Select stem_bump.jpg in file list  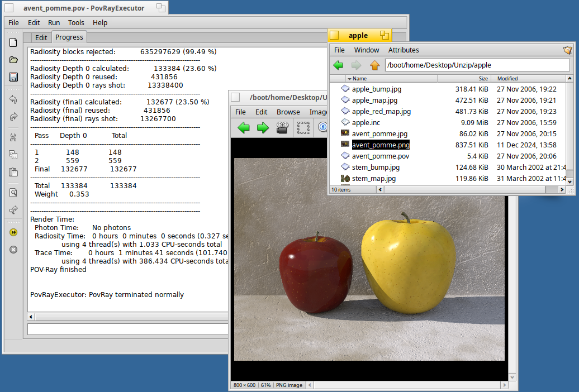point(376,167)
